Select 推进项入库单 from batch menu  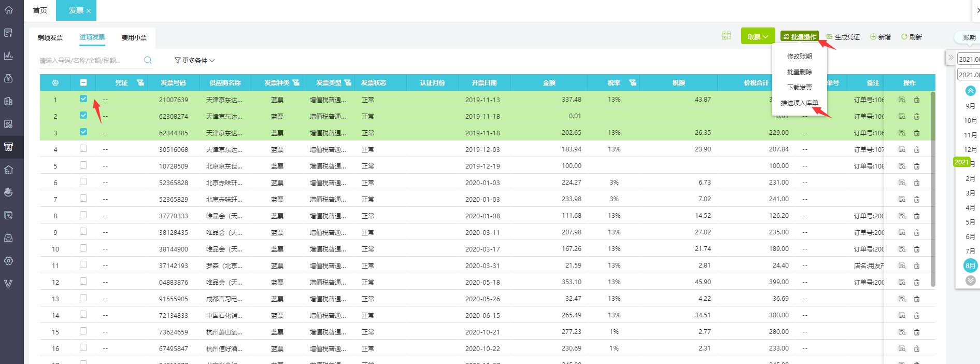[x=799, y=103]
